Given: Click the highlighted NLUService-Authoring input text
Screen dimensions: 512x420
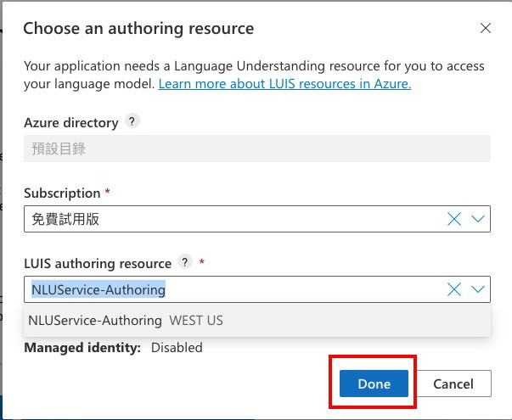Looking at the screenshot, I should point(98,289).
